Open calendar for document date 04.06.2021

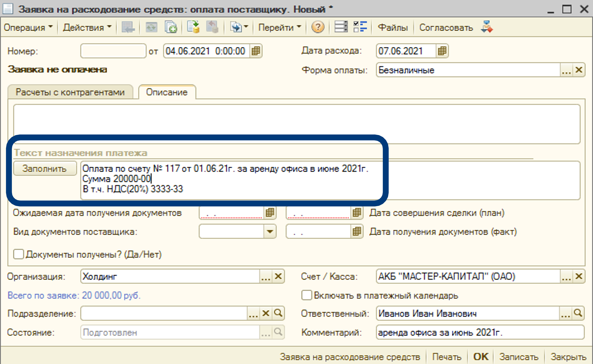[x=256, y=51]
